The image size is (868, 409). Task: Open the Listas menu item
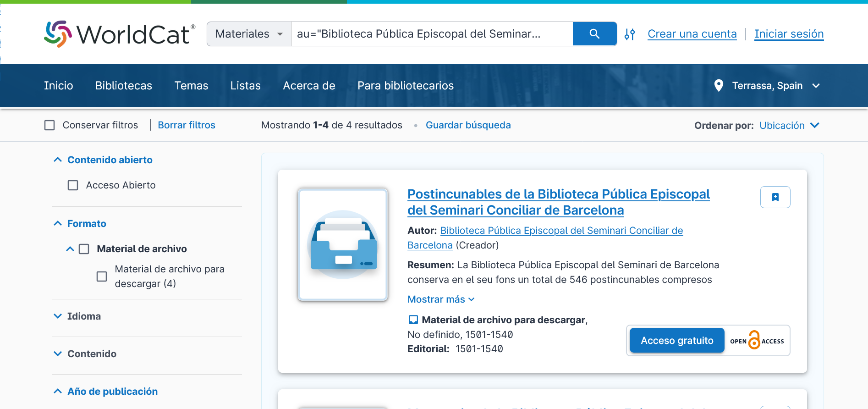246,86
